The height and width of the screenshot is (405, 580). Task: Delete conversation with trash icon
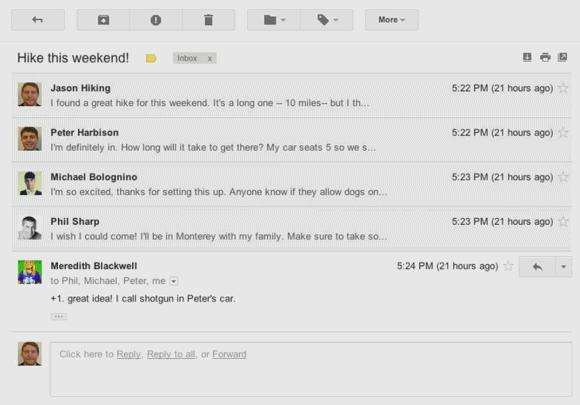(x=209, y=20)
